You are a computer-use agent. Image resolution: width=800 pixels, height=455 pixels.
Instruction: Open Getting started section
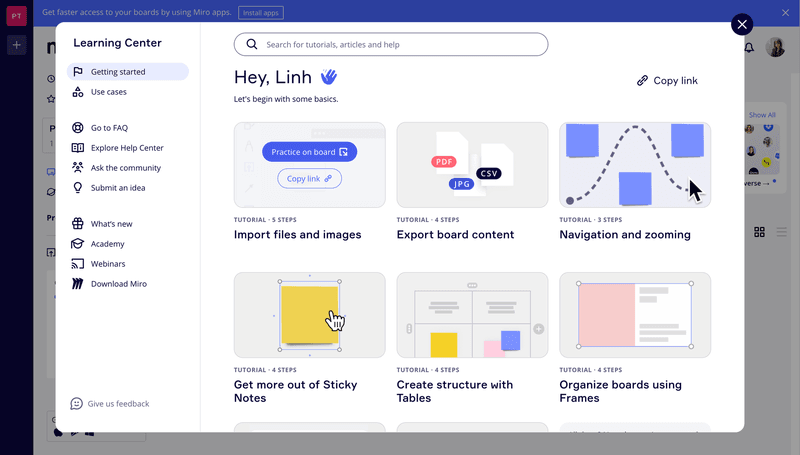point(128,71)
